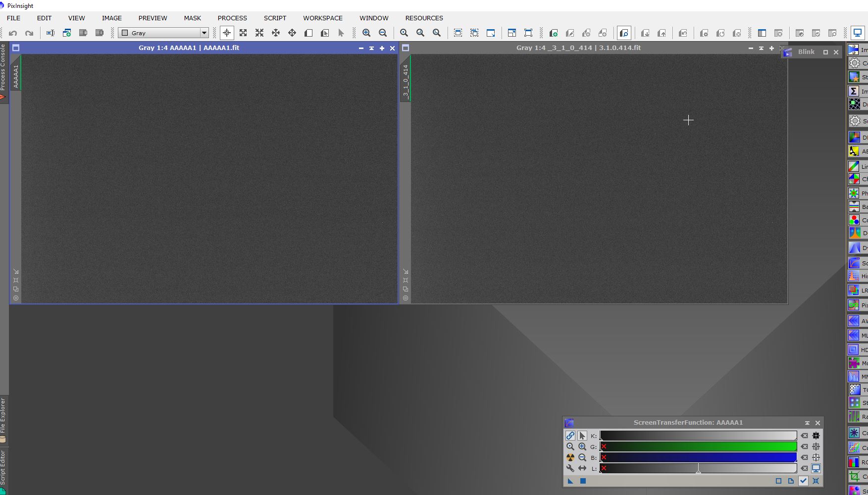Open the SCRIPT menu

tap(275, 18)
